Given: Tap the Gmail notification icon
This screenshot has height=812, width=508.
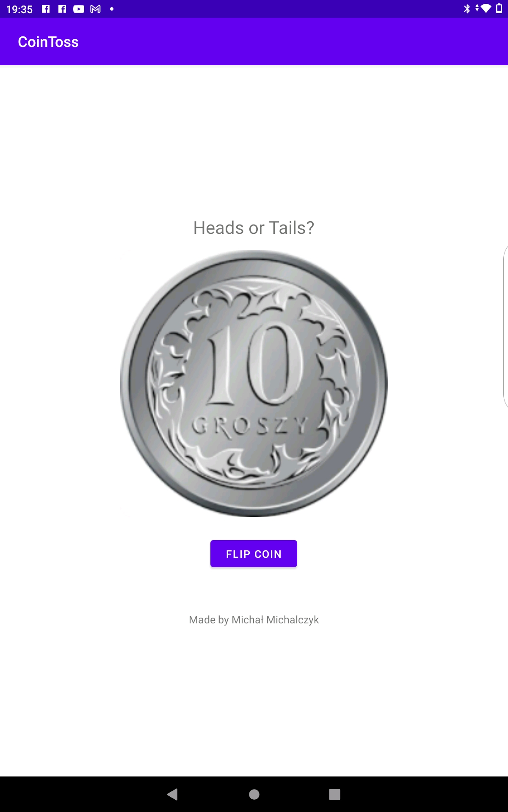Looking at the screenshot, I should [96, 9].
